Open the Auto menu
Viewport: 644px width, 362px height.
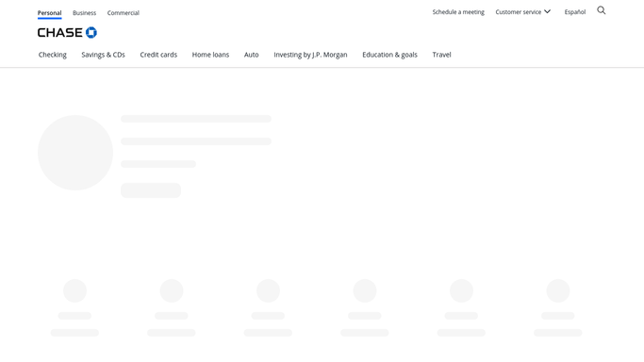[252, 55]
